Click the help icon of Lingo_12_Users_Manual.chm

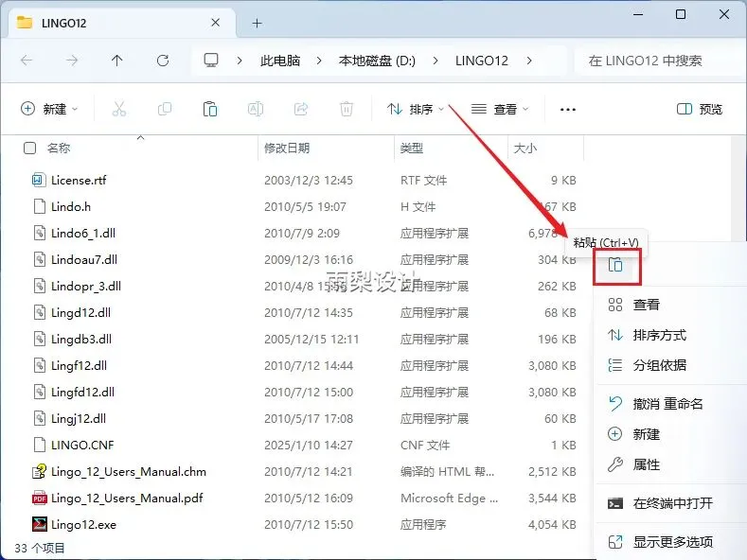[40, 471]
